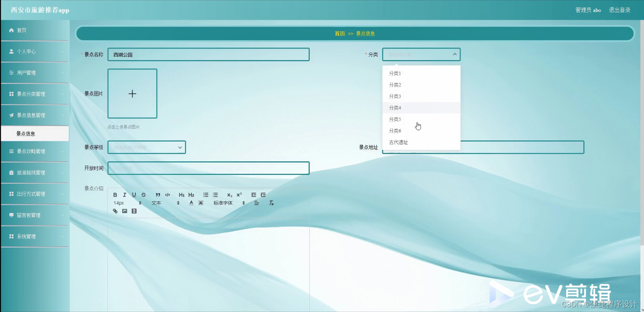
Task: Open the 标准字体 font family dropdown
Action: click(229, 203)
